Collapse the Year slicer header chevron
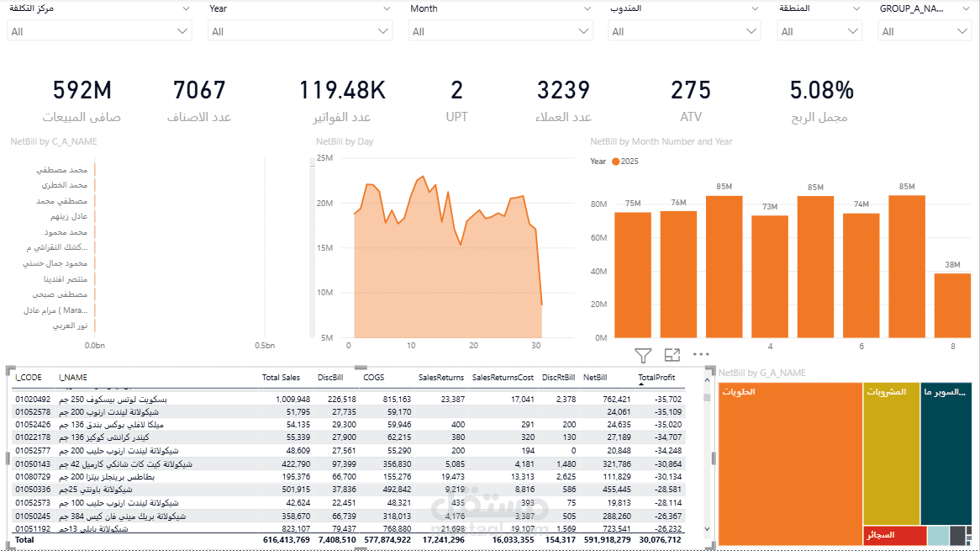The height and width of the screenshot is (551, 980). click(x=387, y=8)
